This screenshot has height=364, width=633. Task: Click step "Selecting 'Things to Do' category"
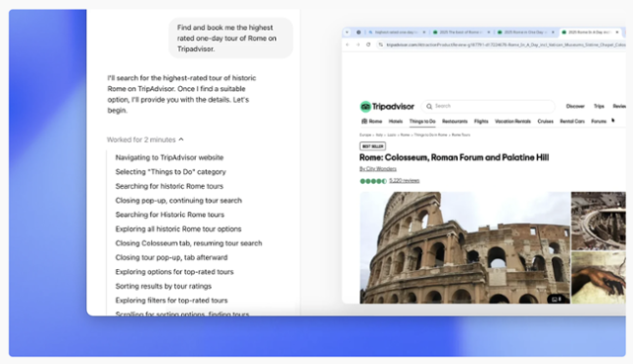coord(171,171)
